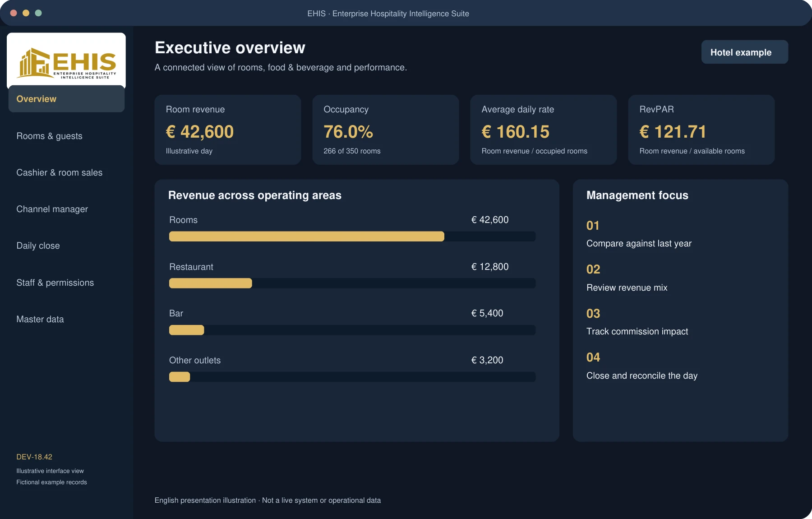The image size is (812, 519).
Task: Open the Overview section
Action: pos(66,99)
